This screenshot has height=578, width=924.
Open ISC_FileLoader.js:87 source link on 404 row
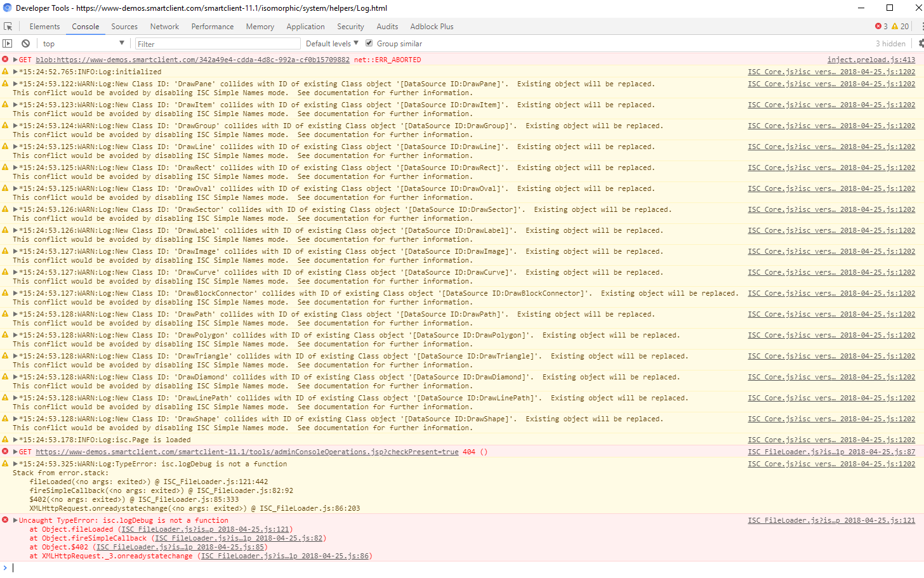click(831, 452)
